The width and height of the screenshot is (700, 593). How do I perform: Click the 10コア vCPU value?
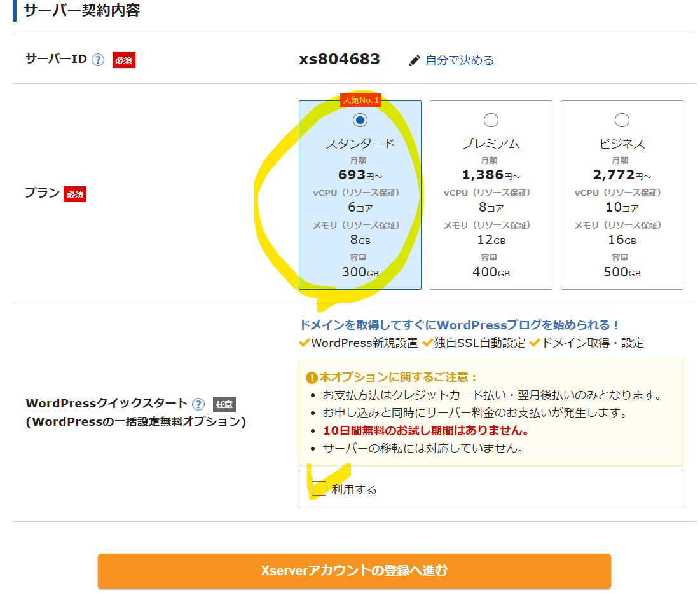coord(622,207)
